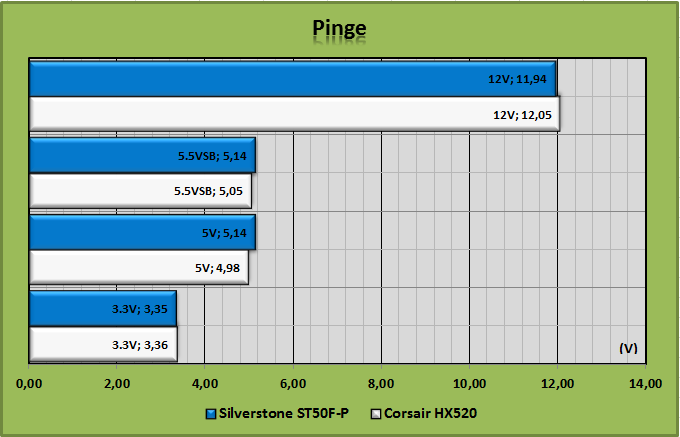This screenshot has width=680, height=437.
Task: Select the 3.3V; 3,36 data label
Action: coord(140,346)
